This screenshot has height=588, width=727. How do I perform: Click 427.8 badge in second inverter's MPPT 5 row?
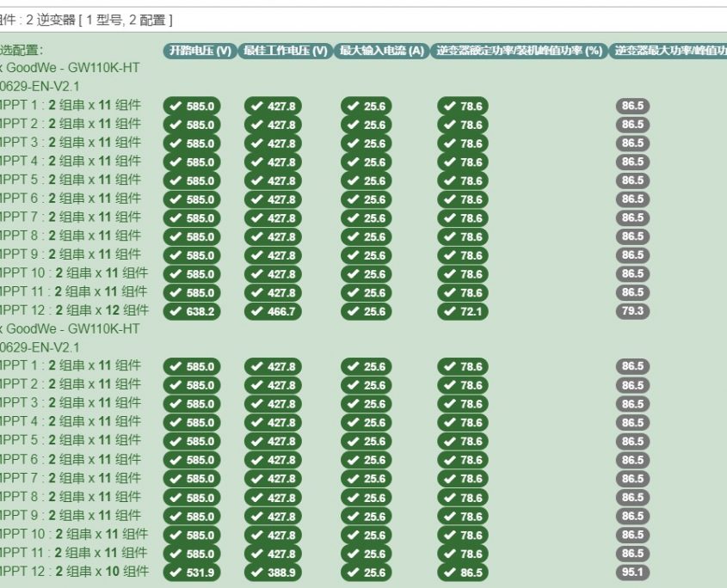[x=273, y=442]
